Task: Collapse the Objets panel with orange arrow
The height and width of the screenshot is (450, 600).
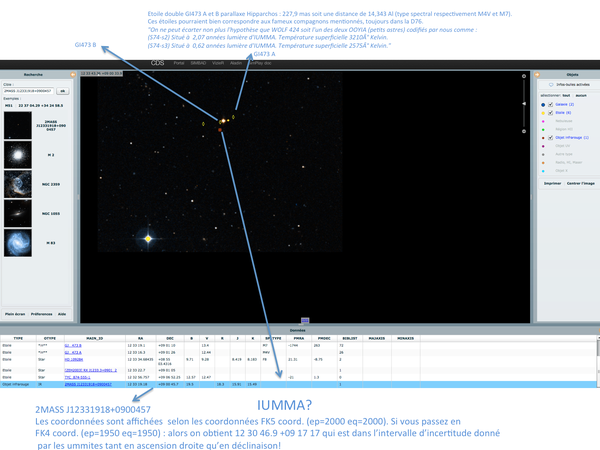Action: 536,75
